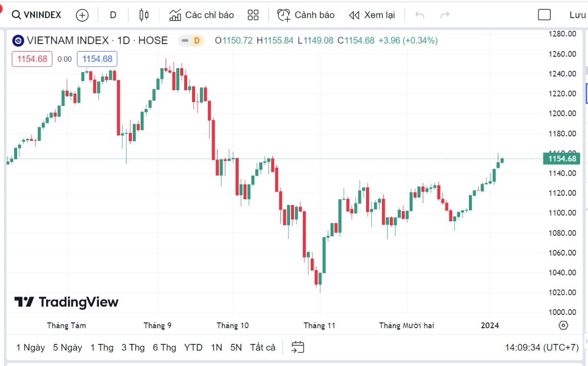Click the 1100.00 price scale label
This screenshot has width=588, height=366.
(562, 213)
